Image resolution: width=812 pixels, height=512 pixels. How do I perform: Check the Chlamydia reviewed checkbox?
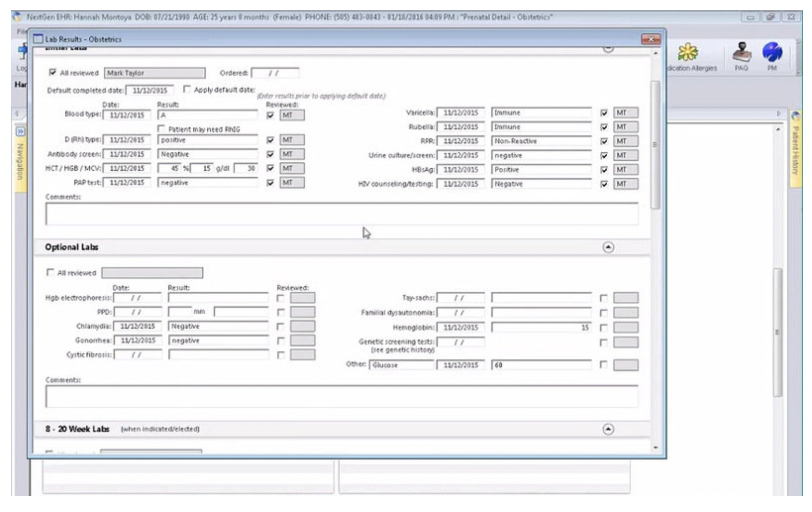[281, 326]
